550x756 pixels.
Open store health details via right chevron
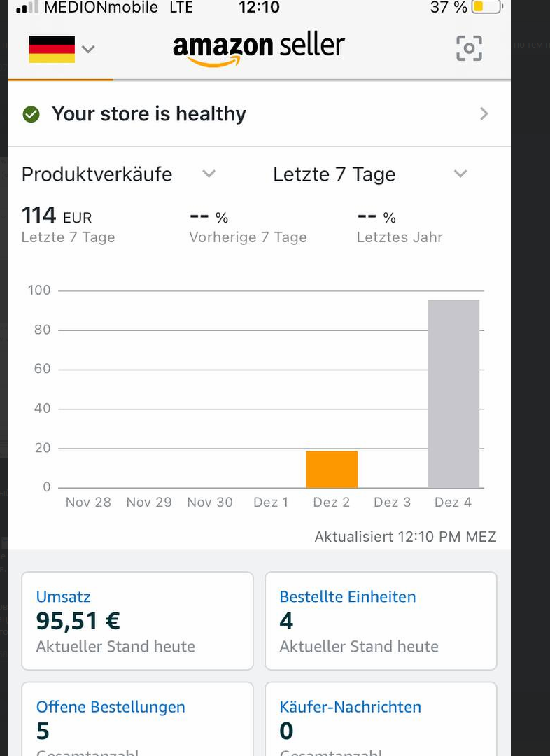click(x=484, y=114)
